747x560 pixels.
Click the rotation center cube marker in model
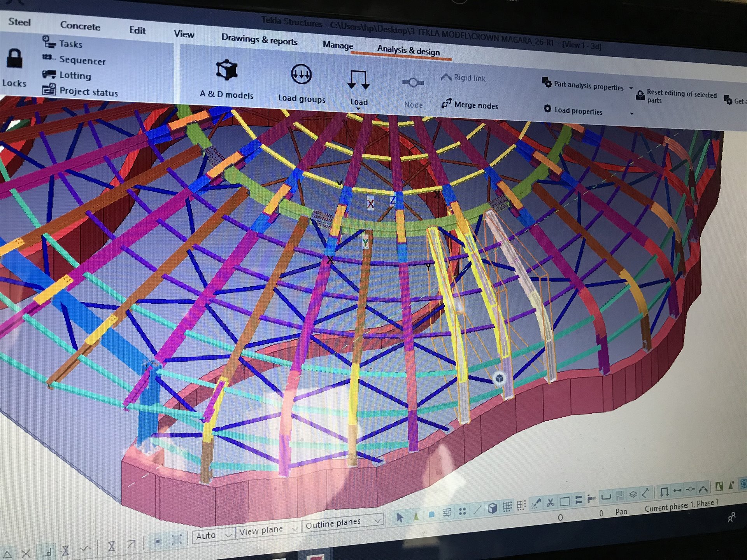pos(499,378)
